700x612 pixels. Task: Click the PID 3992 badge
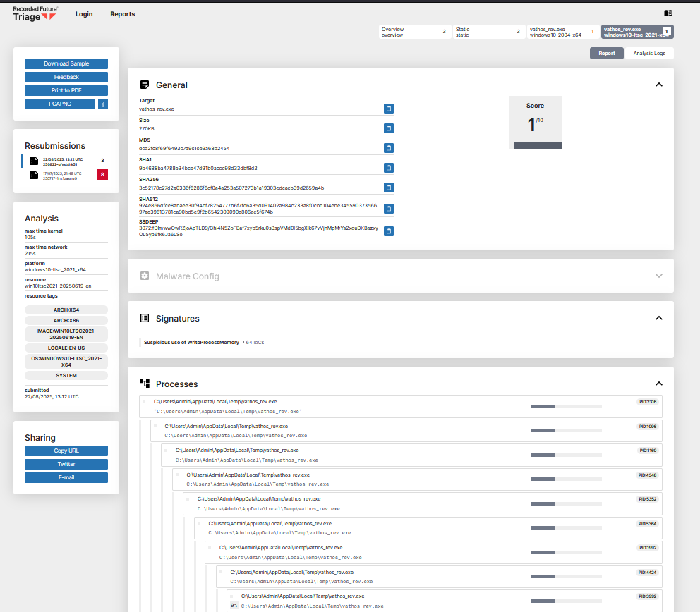tap(647, 596)
